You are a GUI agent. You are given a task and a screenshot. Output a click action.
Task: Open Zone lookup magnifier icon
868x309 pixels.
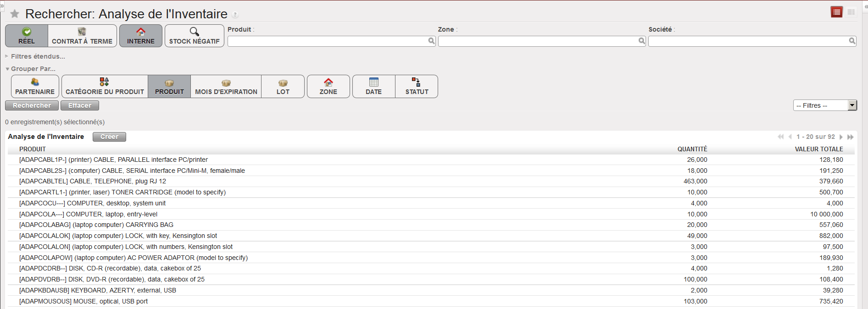point(642,41)
